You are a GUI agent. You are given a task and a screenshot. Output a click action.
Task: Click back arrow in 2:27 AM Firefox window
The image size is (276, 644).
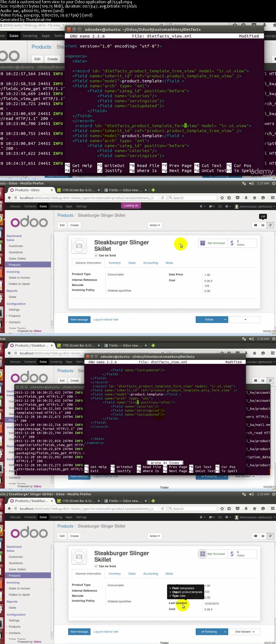[x=9, y=198]
